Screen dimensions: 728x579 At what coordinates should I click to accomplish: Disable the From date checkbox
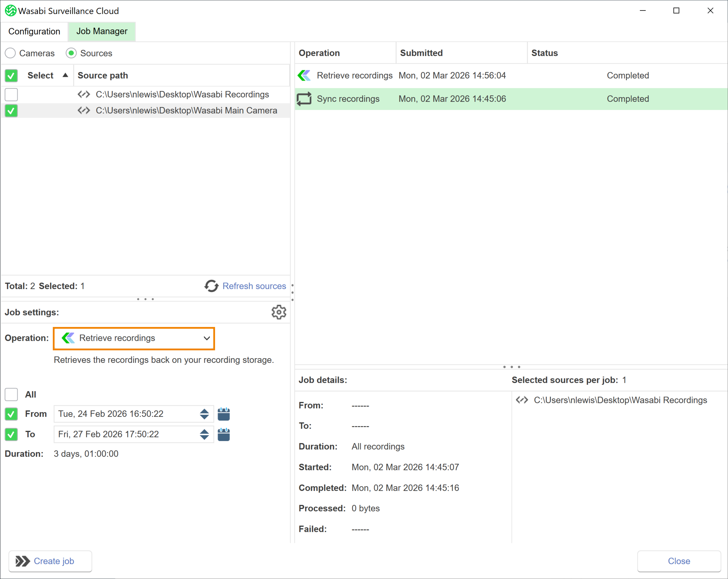[x=11, y=414]
